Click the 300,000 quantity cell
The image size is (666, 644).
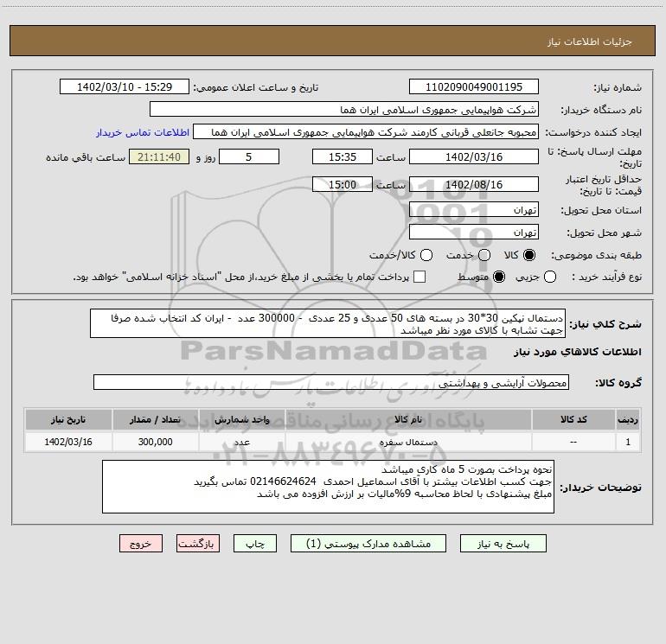[155, 442]
